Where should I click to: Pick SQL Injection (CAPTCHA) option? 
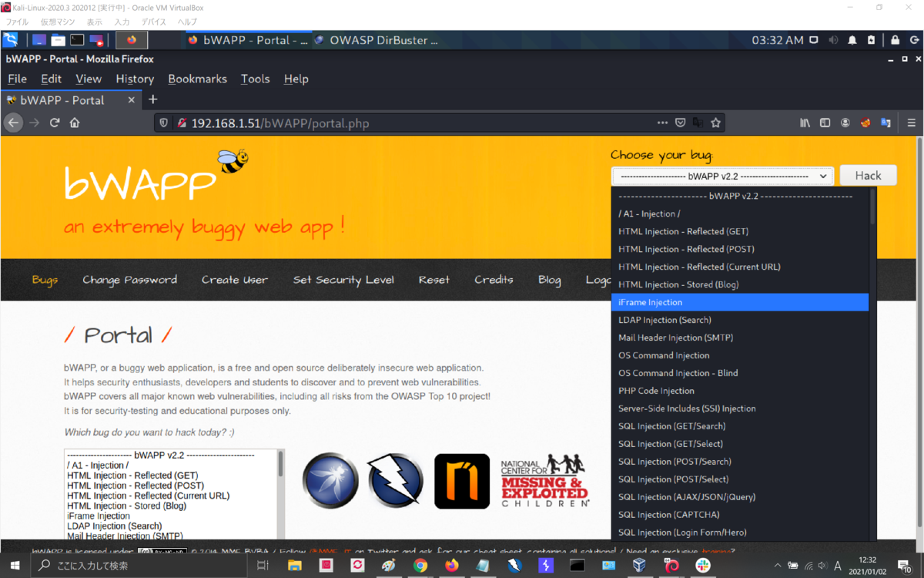(x=740, y=515)
